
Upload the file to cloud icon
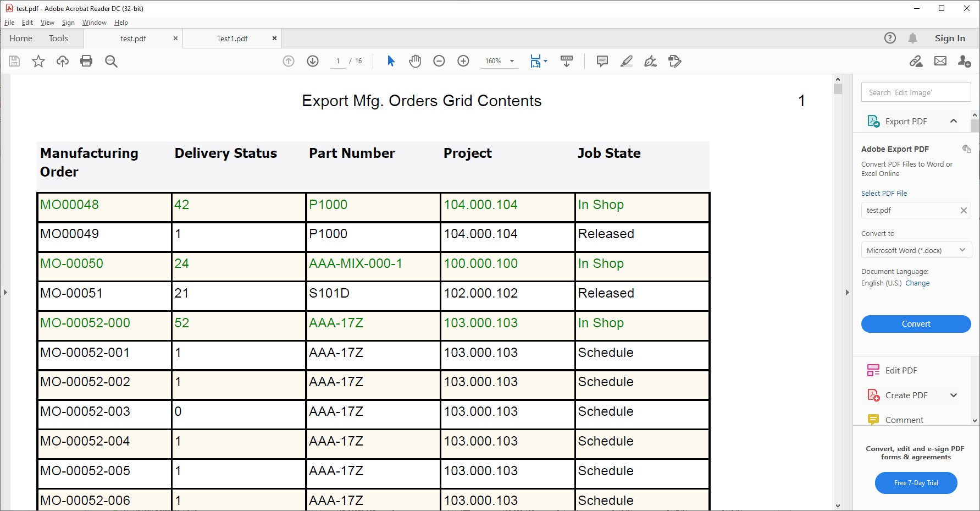[x=63, y=61]
